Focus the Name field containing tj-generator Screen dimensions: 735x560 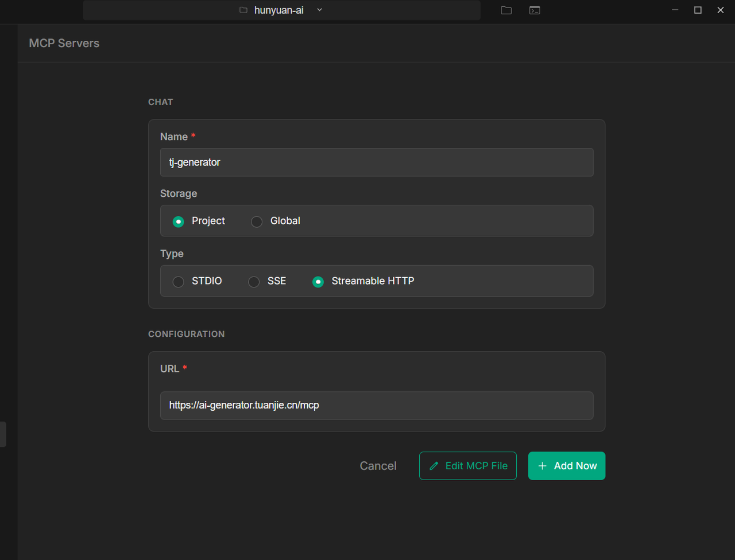(377, 162)
